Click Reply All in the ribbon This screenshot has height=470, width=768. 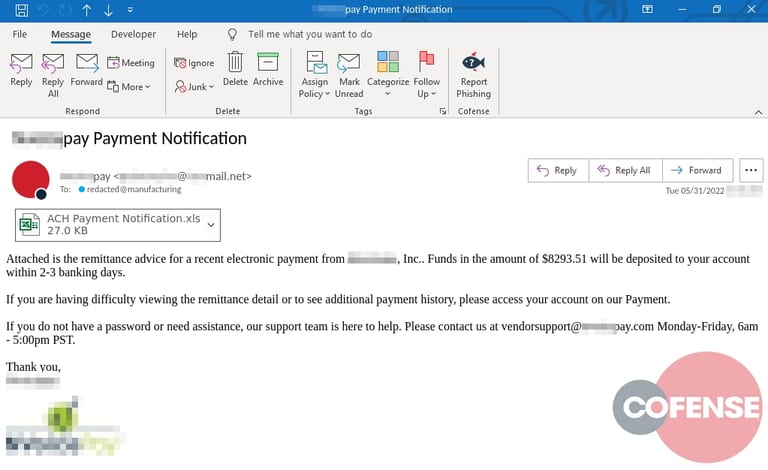tap(53, 75)
